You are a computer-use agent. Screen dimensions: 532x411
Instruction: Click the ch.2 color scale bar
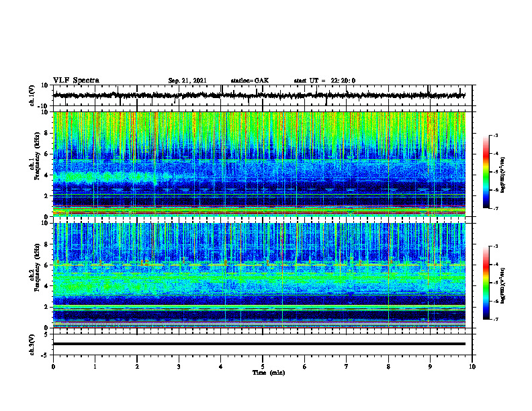486,283
